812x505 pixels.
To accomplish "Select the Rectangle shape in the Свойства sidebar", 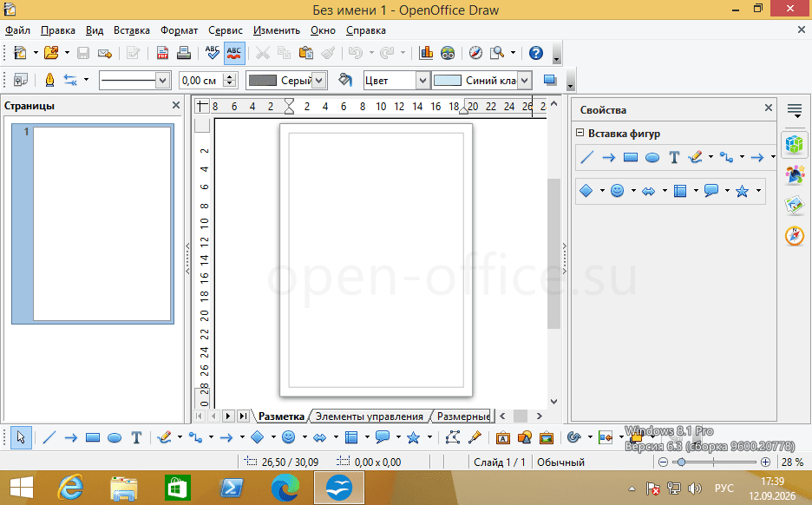I will (x=630, y=157).
